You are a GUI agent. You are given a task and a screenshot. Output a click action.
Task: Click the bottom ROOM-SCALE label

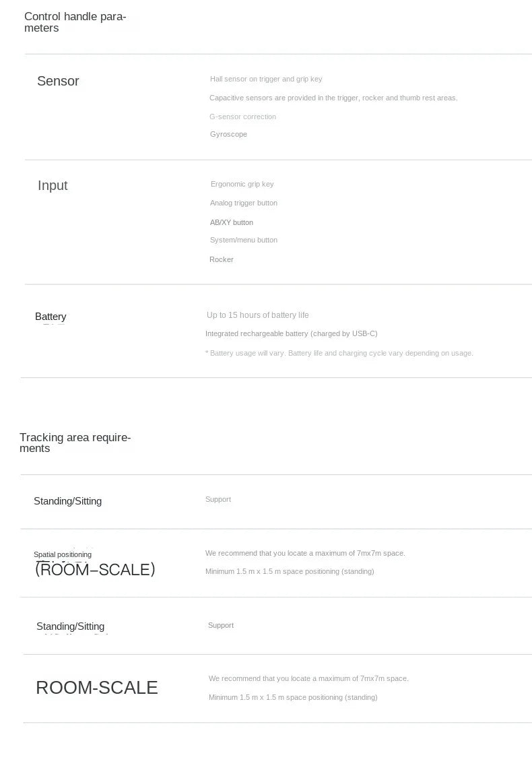click(97, 688)
